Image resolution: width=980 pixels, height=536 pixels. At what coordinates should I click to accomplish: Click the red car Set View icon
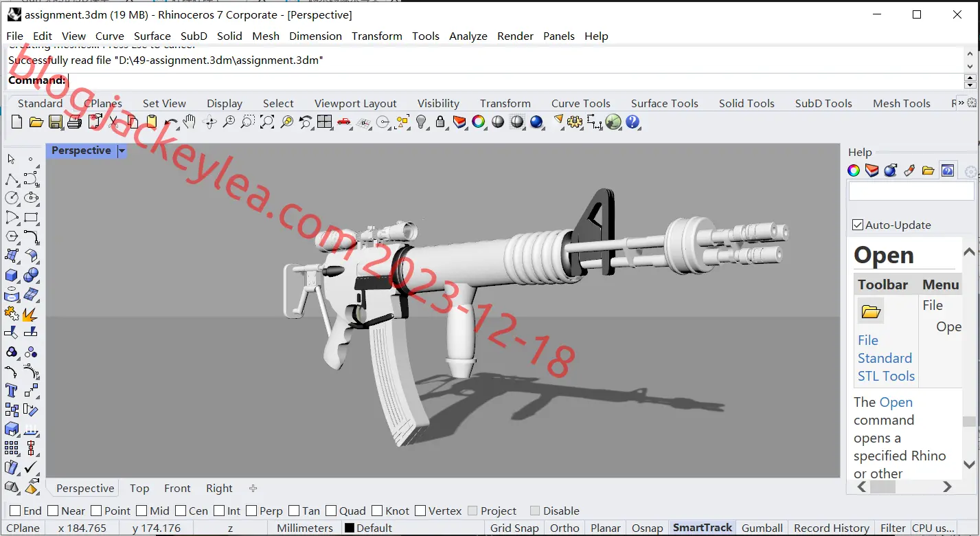pos(344,122)
